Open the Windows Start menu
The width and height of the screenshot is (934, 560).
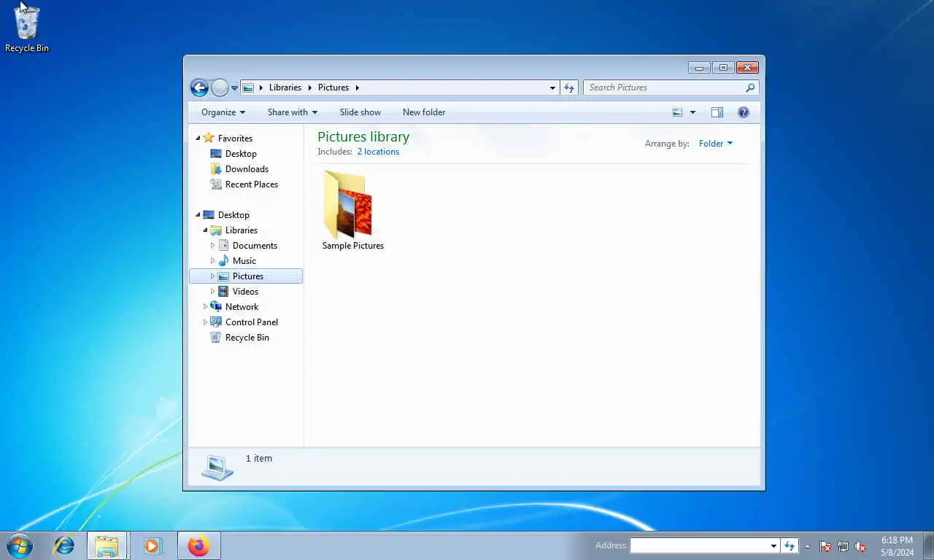pos(20,545)
